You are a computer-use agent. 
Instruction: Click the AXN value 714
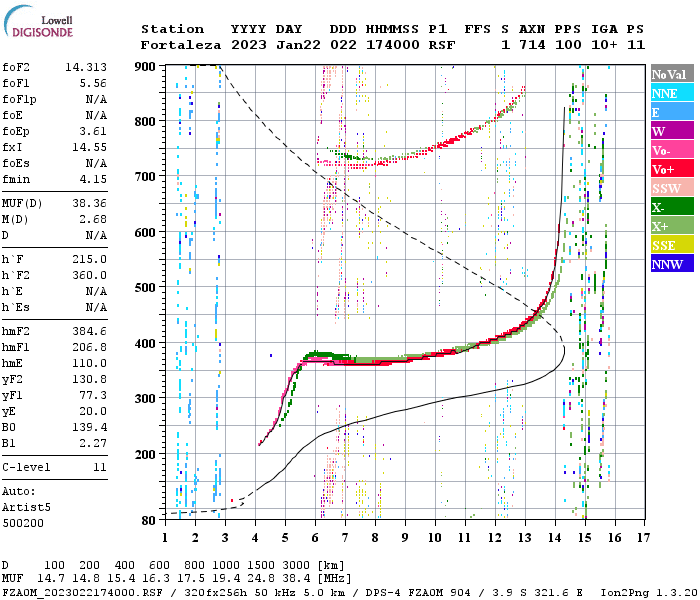tap(532, 45)
